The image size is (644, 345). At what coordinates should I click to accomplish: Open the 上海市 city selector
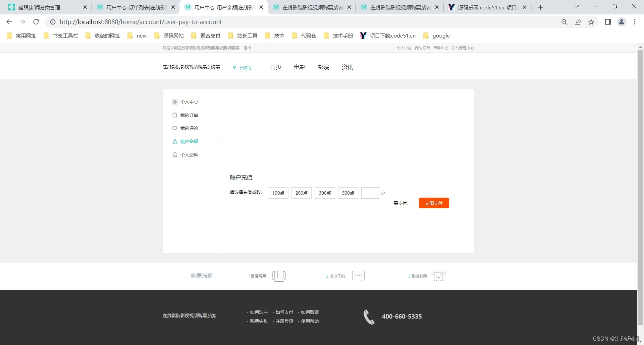[245, 68]
